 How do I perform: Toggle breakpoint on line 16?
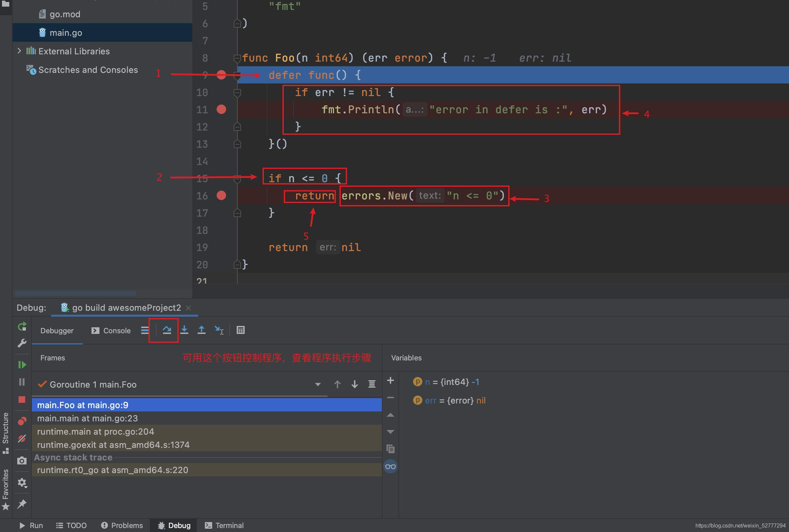[221, 195]
